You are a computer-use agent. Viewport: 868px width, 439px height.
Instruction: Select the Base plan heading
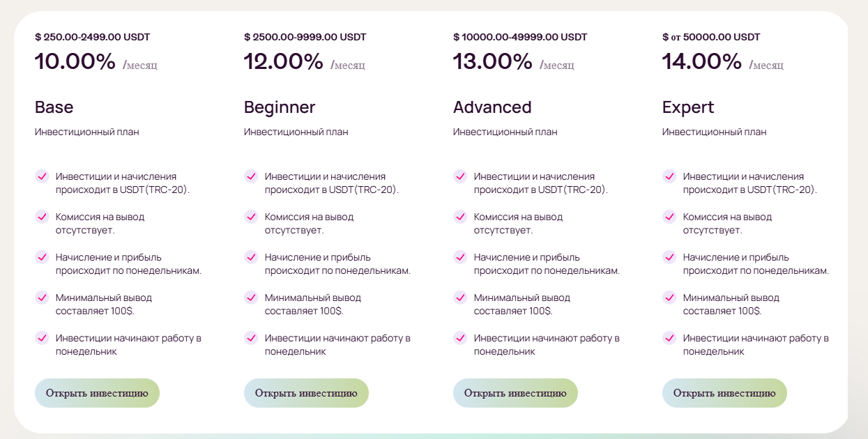coord(54,107)
